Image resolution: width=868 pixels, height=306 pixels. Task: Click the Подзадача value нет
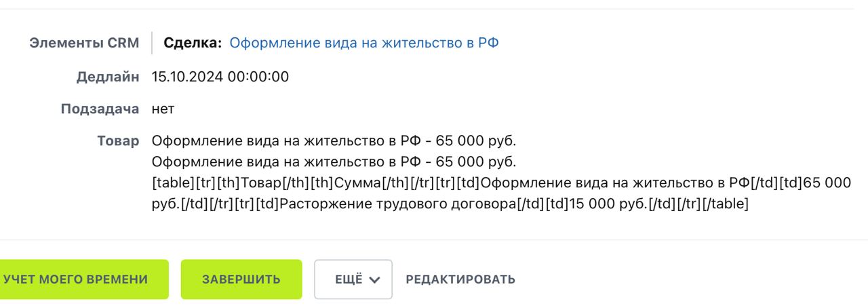[163, 109]
